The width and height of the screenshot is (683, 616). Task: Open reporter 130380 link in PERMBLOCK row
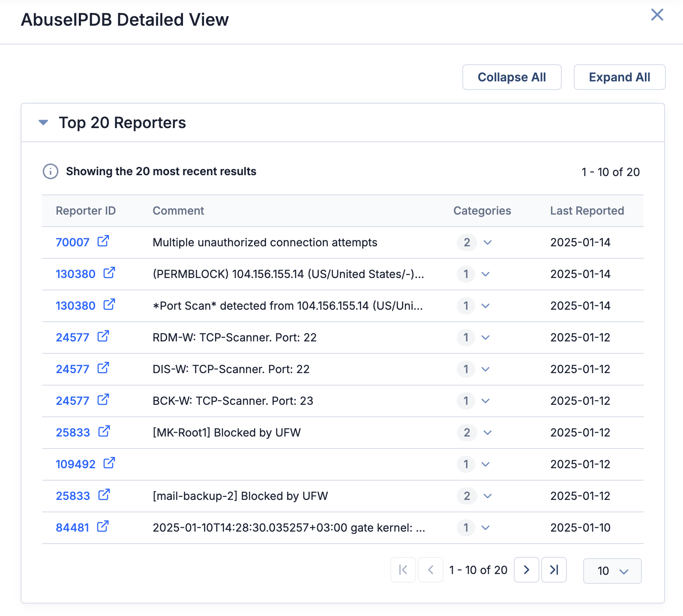pos(75,274)
